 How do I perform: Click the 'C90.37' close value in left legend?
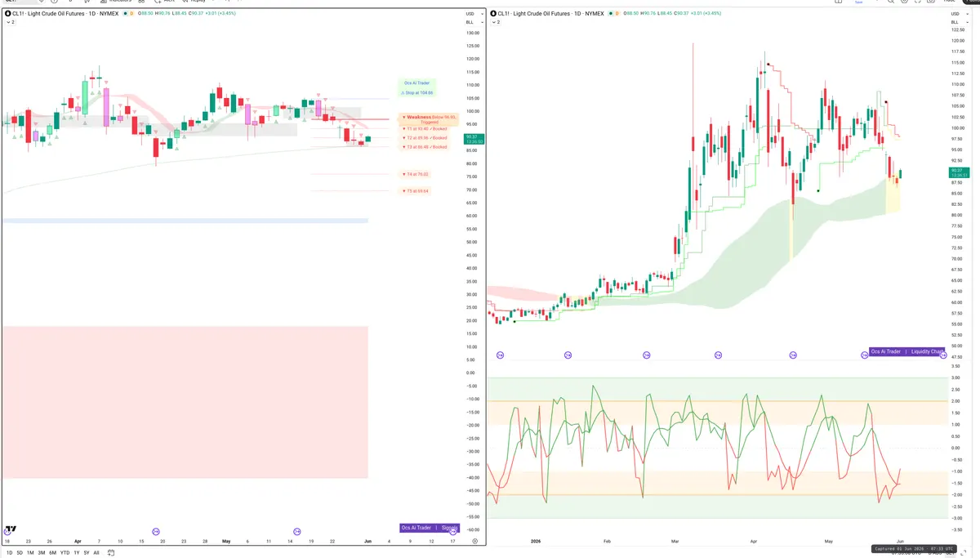coord(197,14)
